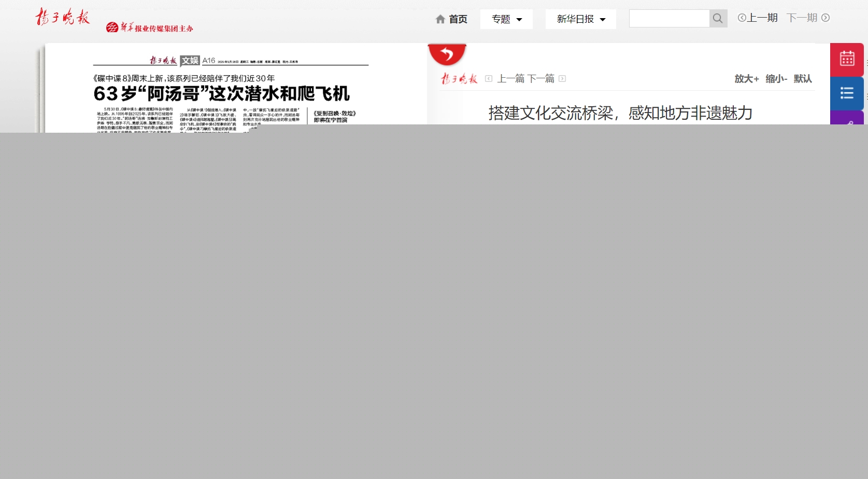Click the search magnifier icon
This screenshot has width=868, height=479.
pos(718,19)
